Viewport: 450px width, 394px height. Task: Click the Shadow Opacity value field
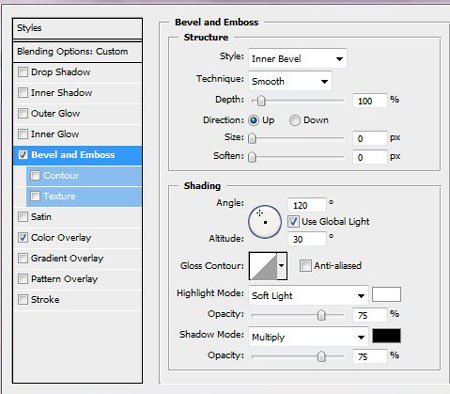pos(370,356)
